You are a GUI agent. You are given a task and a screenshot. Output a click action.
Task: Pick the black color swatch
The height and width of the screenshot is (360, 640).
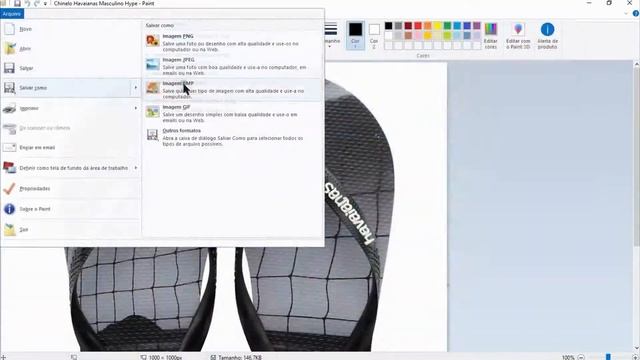389,26
